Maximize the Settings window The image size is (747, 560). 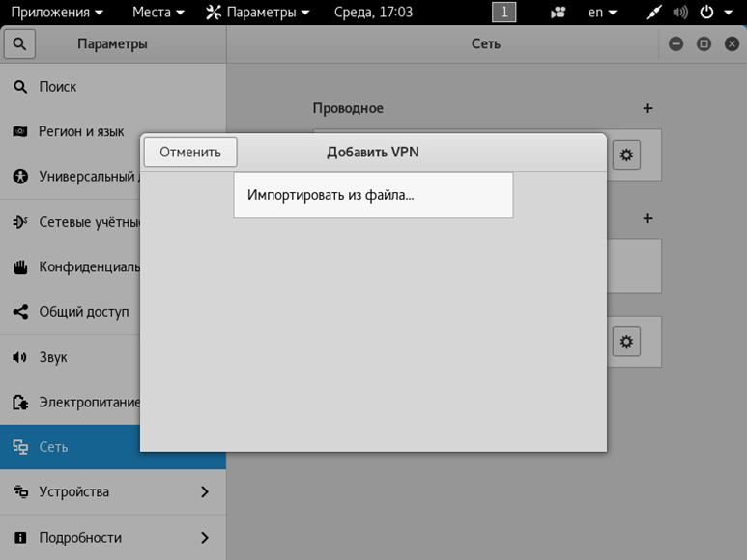[704, 44]
